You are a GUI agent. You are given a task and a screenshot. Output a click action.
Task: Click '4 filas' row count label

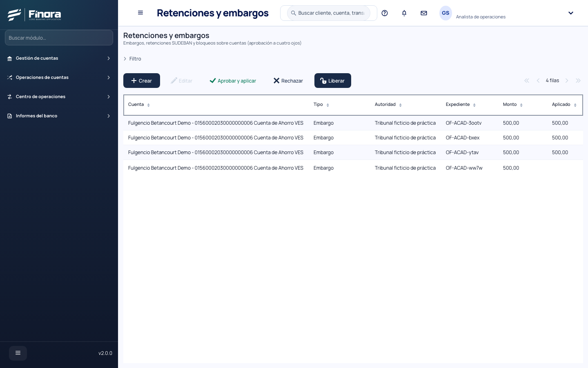(x=552, y=81)
